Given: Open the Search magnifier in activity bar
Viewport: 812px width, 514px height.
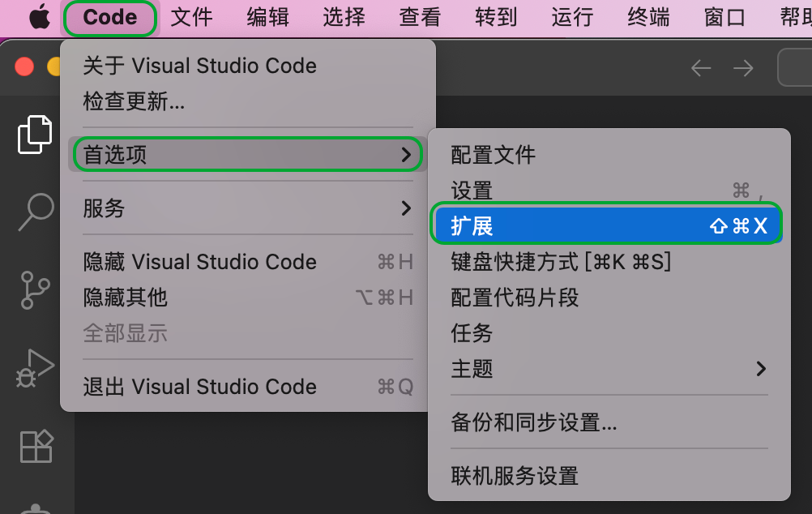Looking at the screenshot, I should coord(36,212).
